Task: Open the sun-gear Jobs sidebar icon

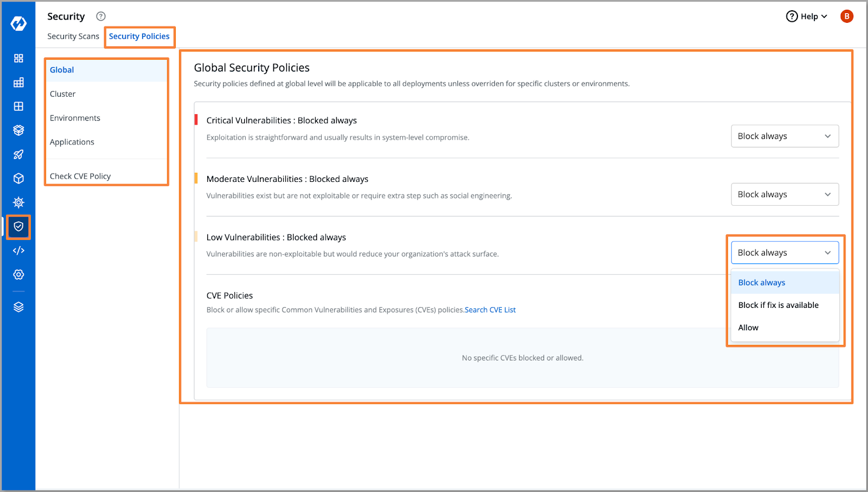Action: tap(18, 203)
